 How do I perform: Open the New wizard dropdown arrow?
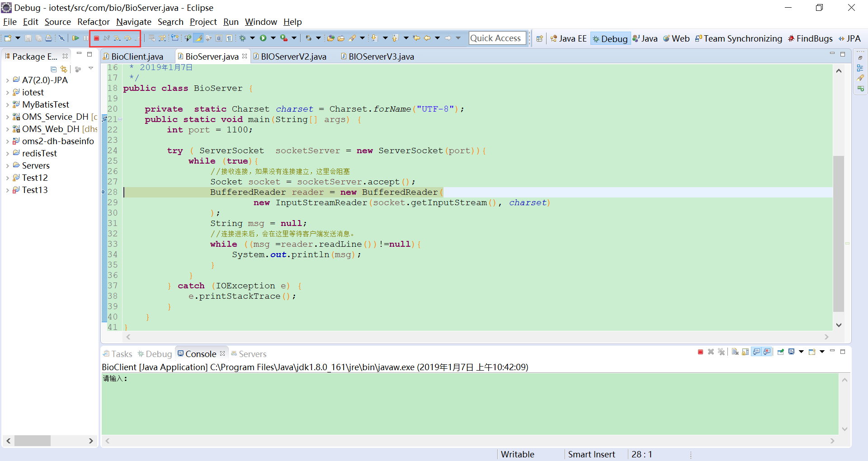point(18,38)
